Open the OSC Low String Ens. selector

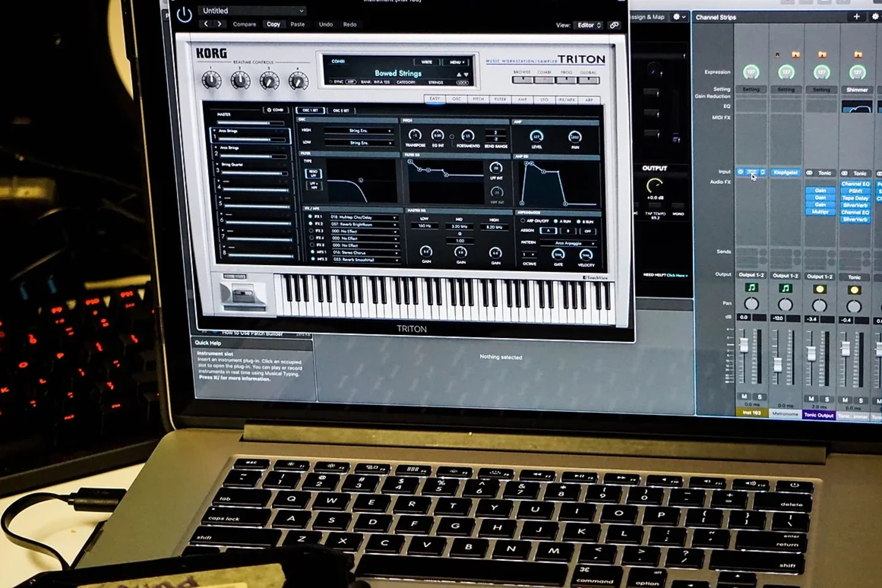pos(359,143)
